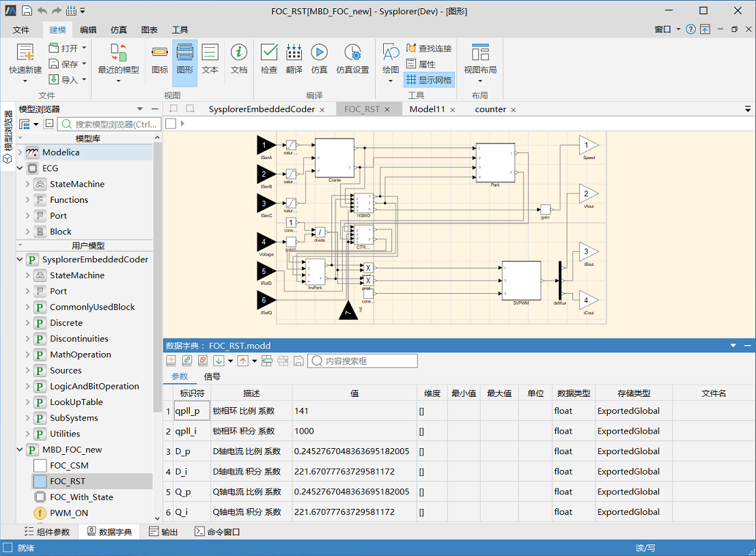Expand the Modelica library node
The width and height of the screenshot is (756, 556).
tap(20, 152)
